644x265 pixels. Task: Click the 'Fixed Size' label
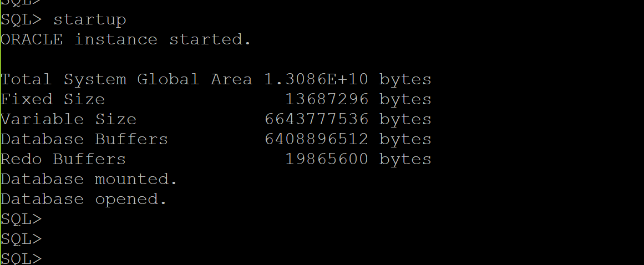point(53,99)
